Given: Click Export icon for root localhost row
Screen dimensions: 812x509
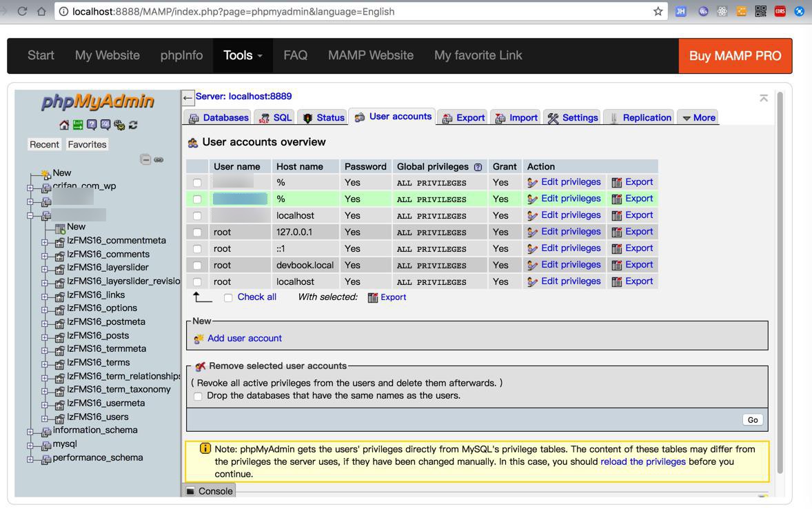Looking at the screenshot, I should [x=616, y=282].
